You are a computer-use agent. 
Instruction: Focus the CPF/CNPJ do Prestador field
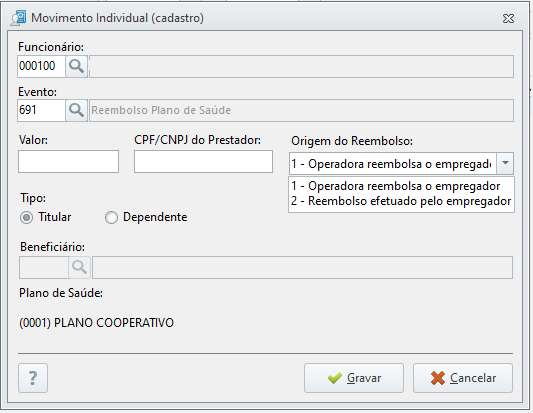tap(203, 161)
